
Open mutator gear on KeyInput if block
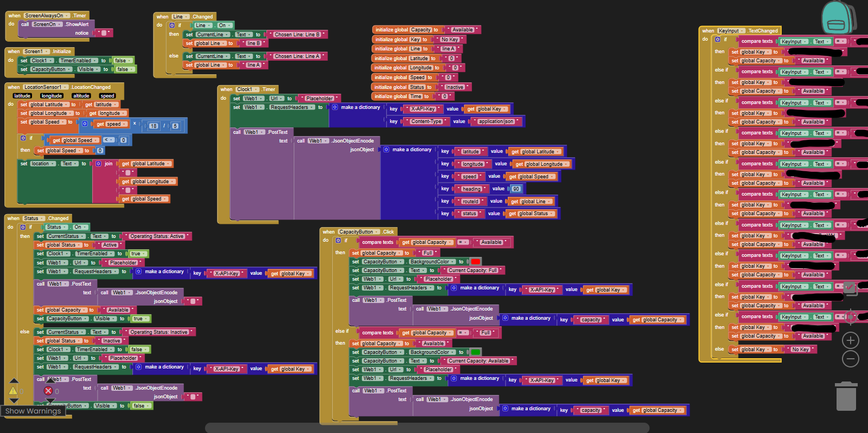coord(717,40)
